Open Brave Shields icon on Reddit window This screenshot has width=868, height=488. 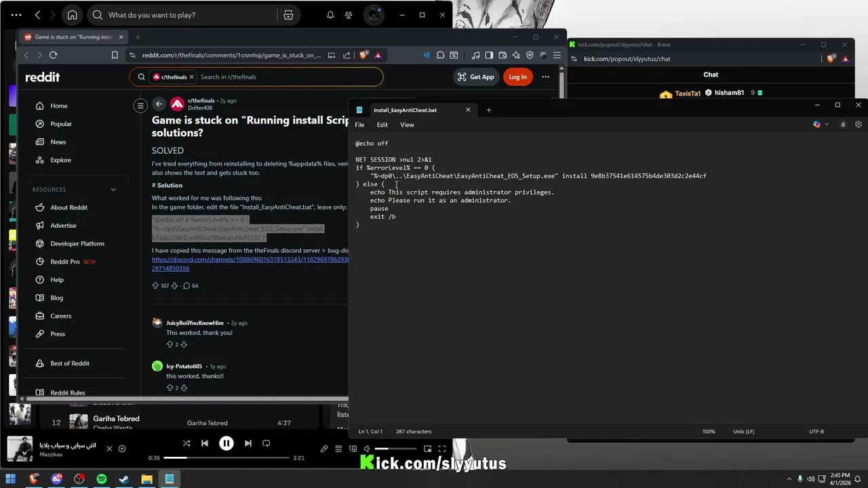click(363, 56)
